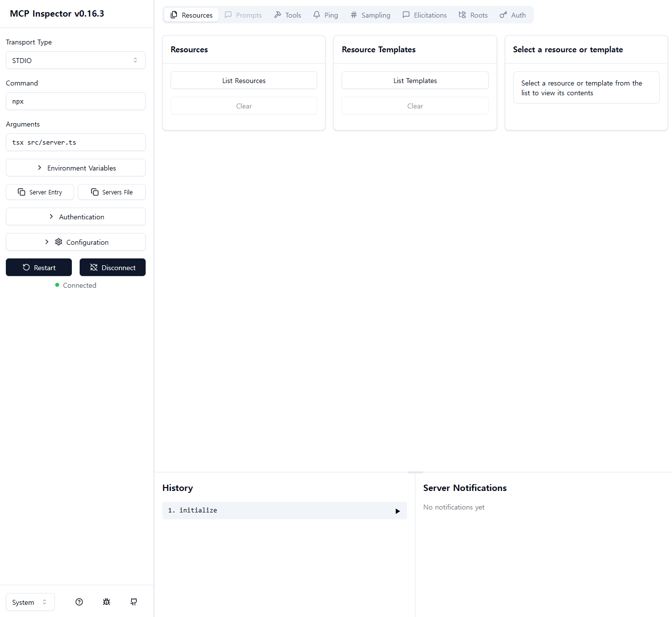Screen dimensions: 672x617
Task: Expand Environment Variables section
Action: point(76,168)
